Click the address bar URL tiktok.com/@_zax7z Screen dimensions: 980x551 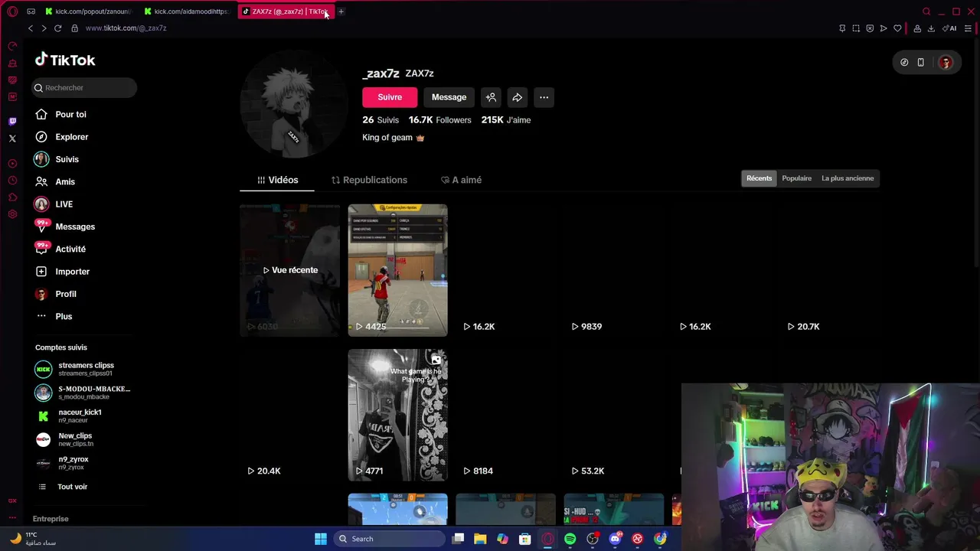tap(126, 28)
